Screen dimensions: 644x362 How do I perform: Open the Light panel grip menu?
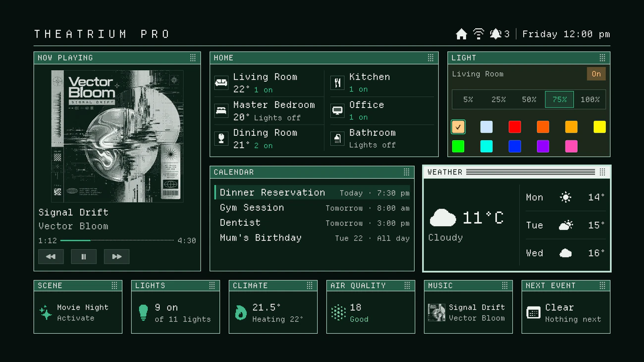click(x=602, y=58)
